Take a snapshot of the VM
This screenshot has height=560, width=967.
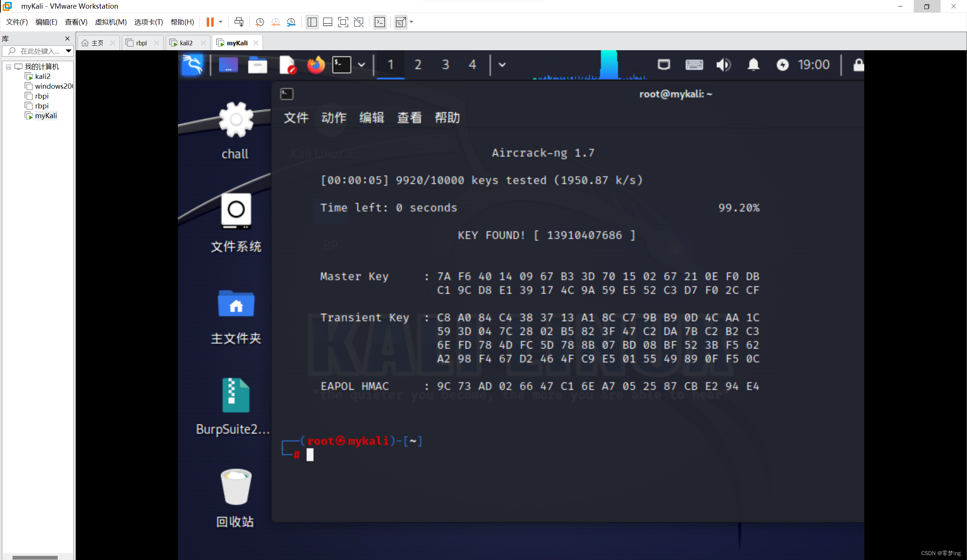click(260, 22)
